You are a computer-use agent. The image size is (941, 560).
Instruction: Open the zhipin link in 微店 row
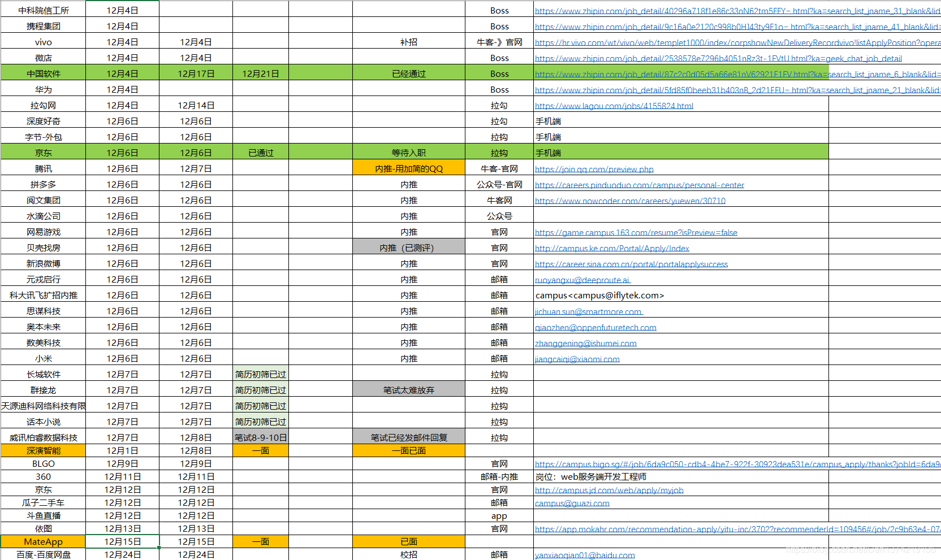click(718, 58)
